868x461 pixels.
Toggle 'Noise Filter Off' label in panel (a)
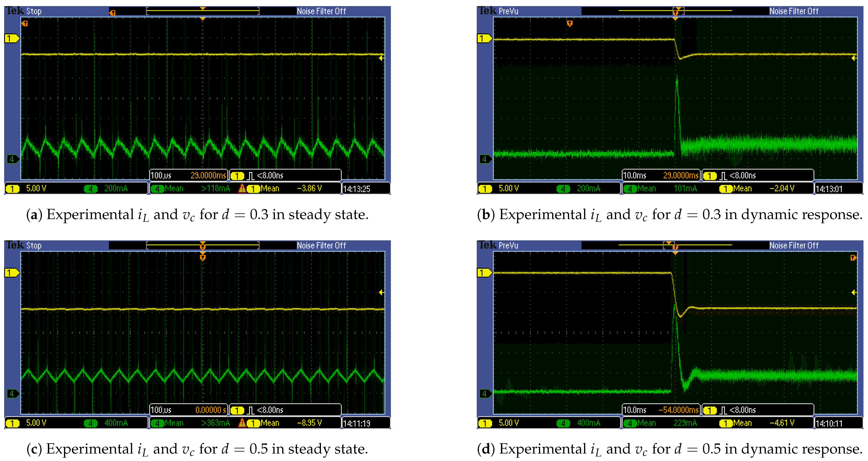tap(321, 11)
